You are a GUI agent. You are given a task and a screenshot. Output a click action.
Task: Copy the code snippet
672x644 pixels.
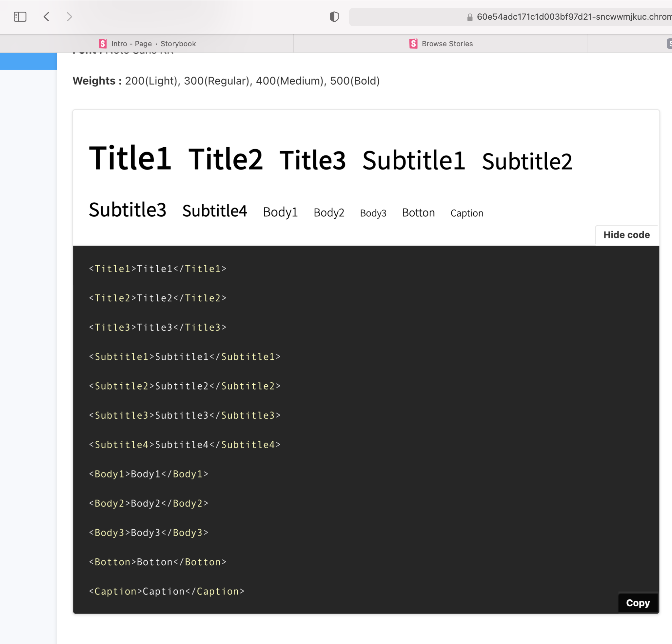point(637,603)
